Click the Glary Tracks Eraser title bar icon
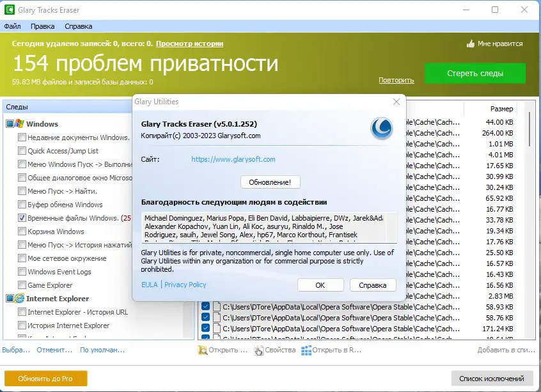Viewport: 541px width, 392px height. click(10, 10)
